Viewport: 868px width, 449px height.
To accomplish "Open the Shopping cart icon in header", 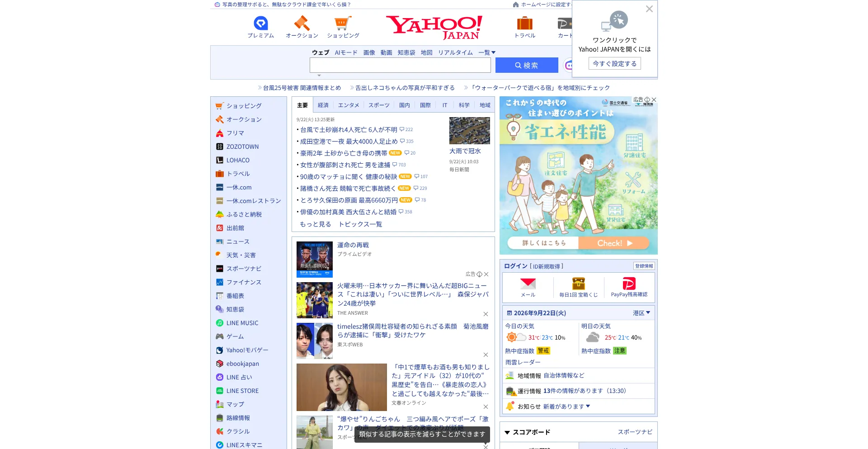I will pyautogui.click(x=343, y=23).
